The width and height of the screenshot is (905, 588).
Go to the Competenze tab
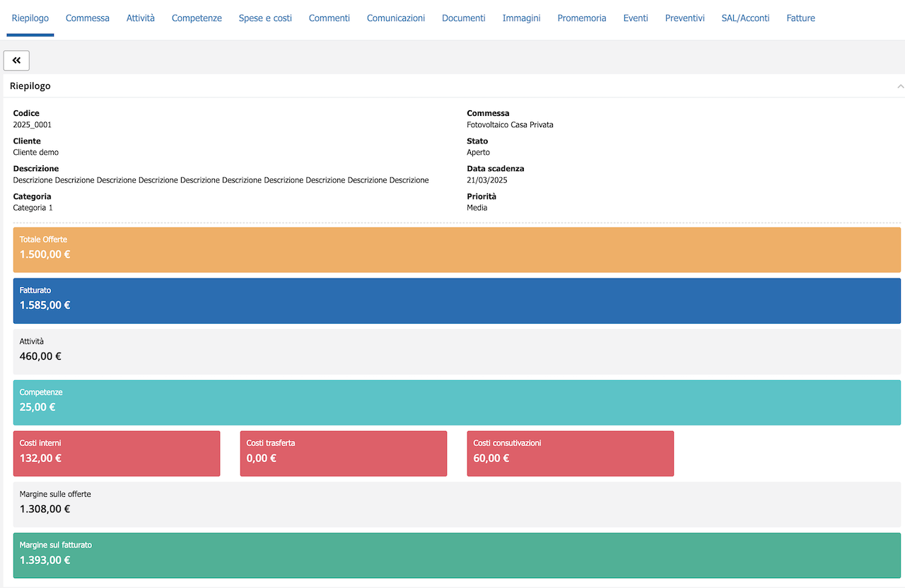[197, 18]
